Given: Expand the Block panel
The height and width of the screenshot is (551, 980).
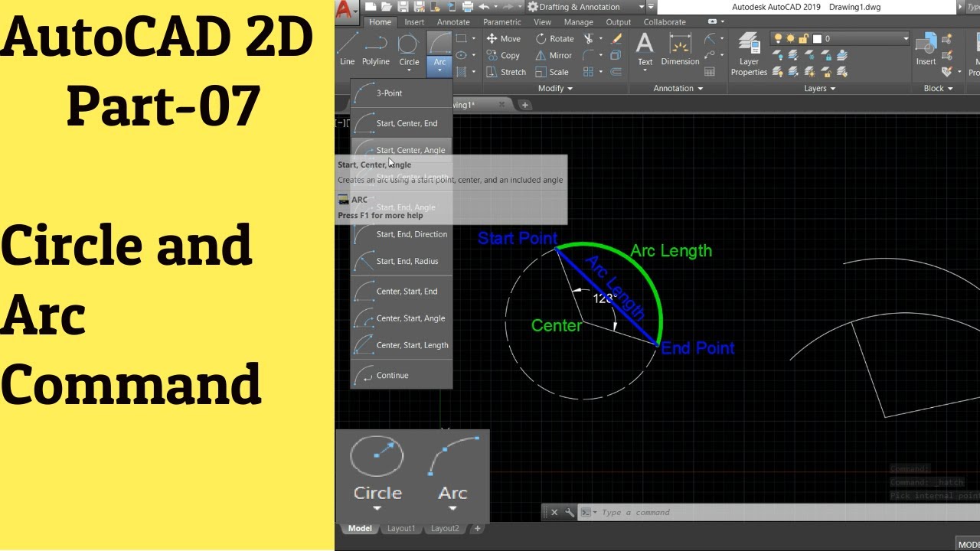Looking at the screenshot, I should tap(939, 88).
